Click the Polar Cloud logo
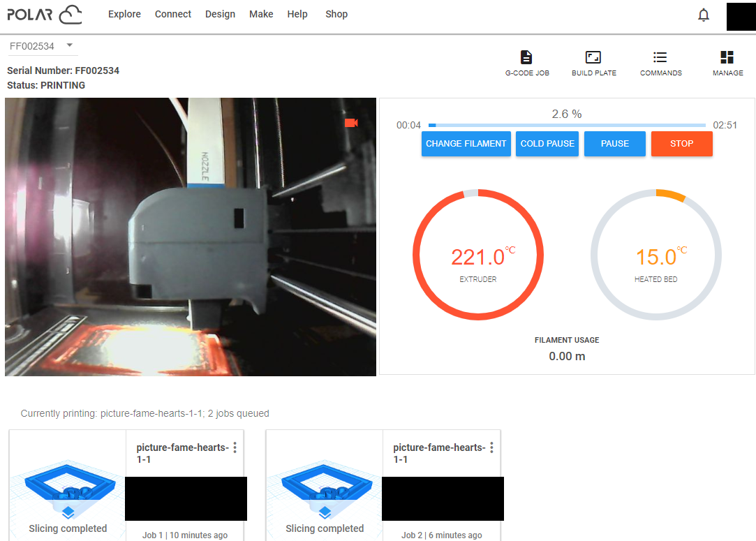 coord(45,15)
